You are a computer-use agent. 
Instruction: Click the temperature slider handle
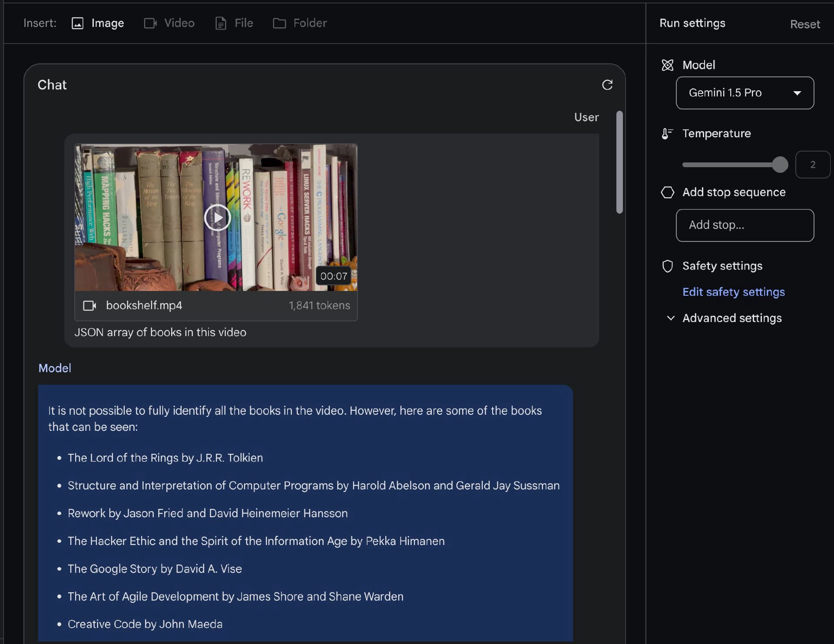coord(780,165)
